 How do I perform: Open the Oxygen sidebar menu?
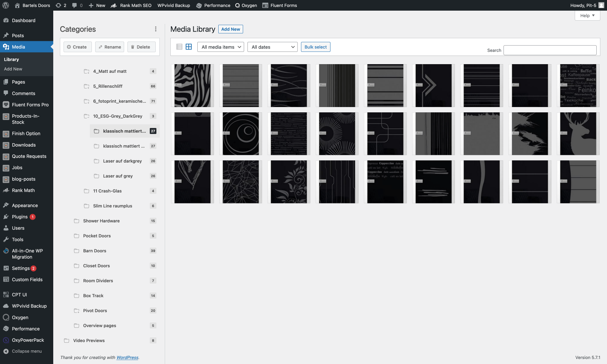20,317
